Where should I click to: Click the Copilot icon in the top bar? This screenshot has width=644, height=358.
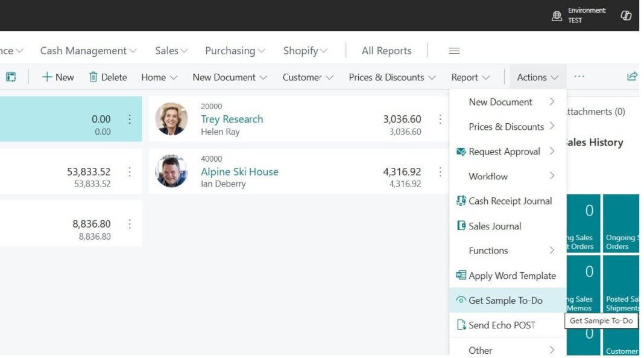pyautogui.click(x=626, y=16)
